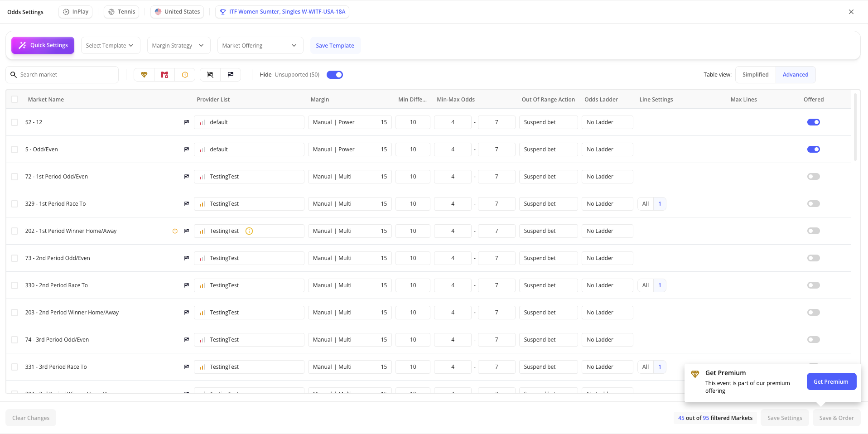Open Out Of Range Action dropdown for 52 - 12
Image resolution: width=868 pixels, height=434 pixels.
[x=548, y=122]
